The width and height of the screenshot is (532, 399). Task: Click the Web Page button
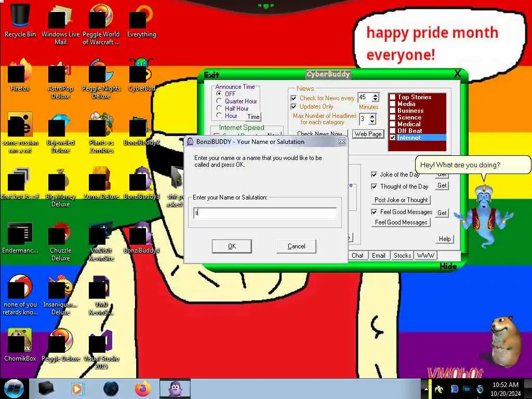pyautogui.click(x=368, y=134)
